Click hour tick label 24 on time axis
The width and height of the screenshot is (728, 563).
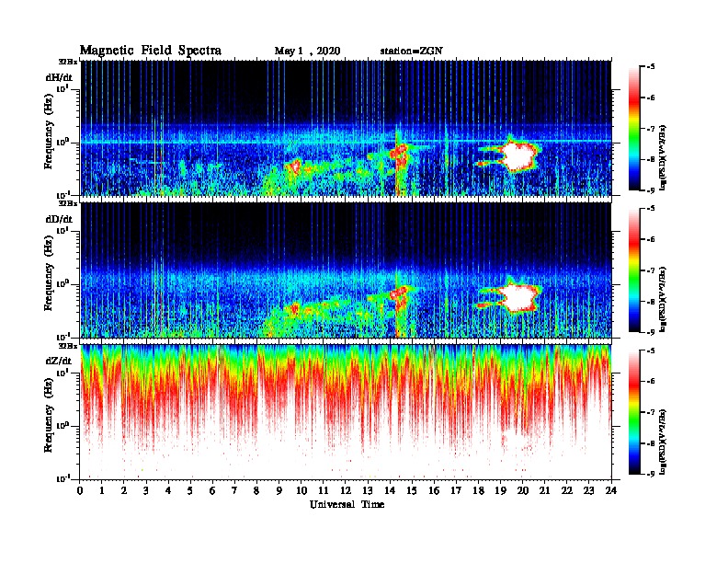(611, 490)
